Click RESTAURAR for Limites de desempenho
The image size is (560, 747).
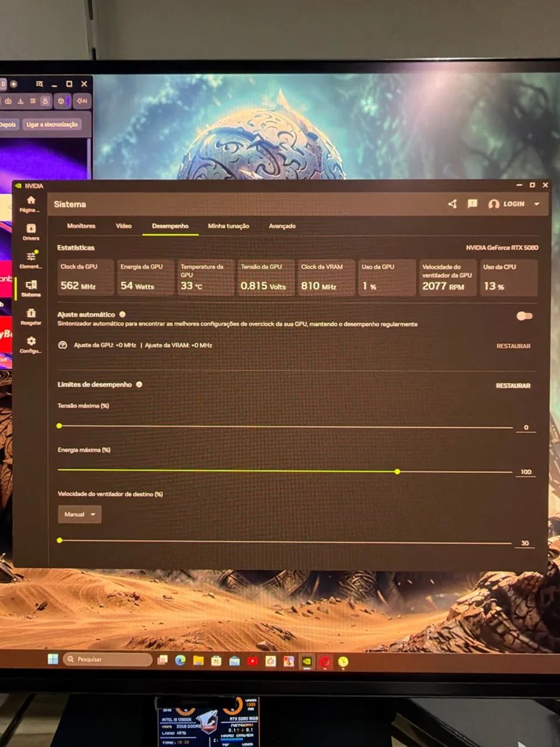pos(513,386)
